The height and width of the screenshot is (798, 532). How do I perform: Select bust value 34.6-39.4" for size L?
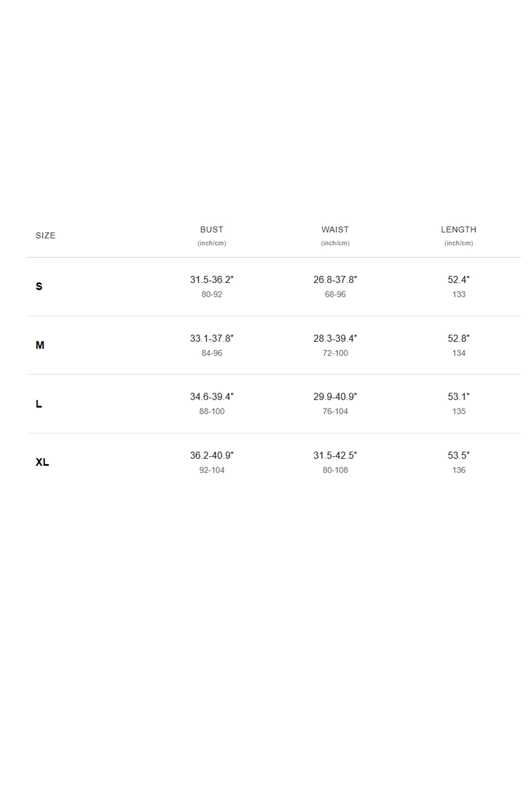(x=212, y=397)
